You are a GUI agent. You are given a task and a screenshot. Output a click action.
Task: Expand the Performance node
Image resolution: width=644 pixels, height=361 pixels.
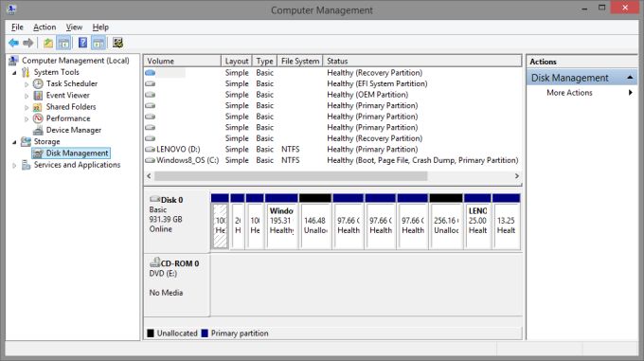coord(27,118)
